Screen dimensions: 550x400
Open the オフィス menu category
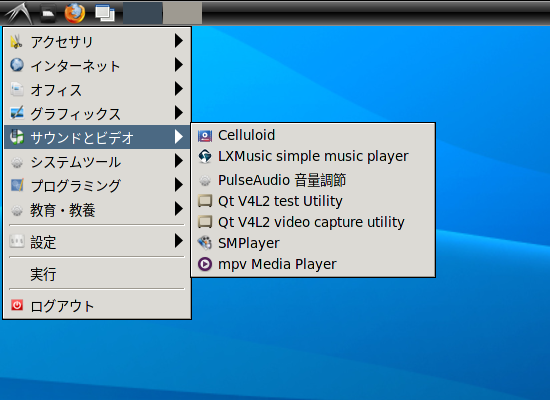tap(97, 89)
